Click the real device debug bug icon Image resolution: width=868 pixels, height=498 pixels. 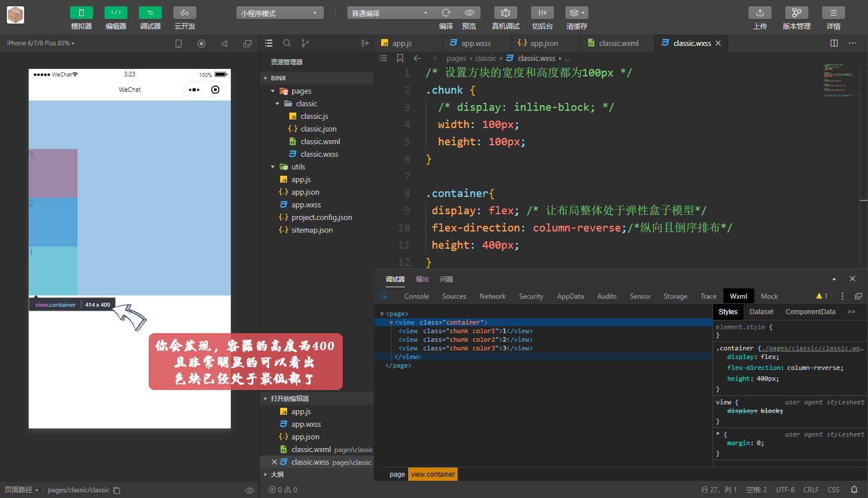pyautogui.click(x=505, y=13)
